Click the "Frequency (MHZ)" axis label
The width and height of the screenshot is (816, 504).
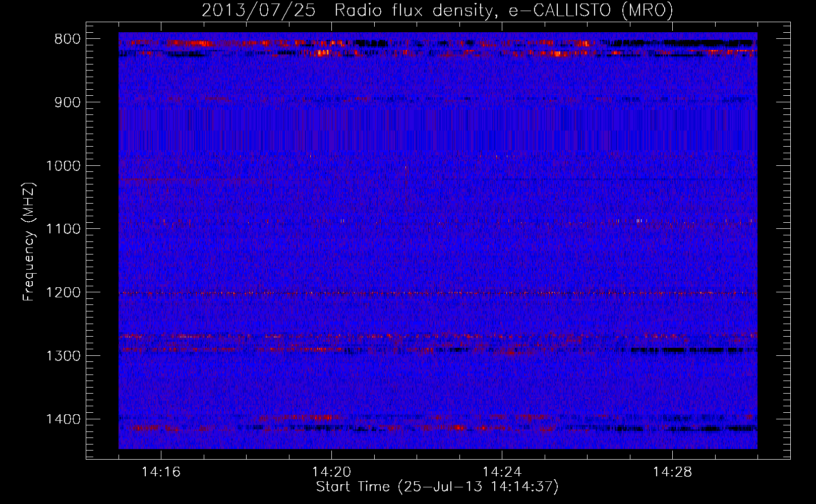click(29, 242)
